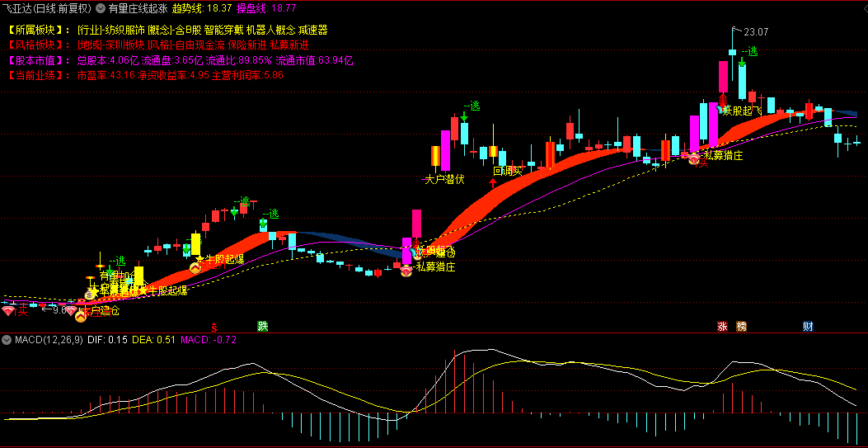Click the 榜 marker icon
Viewport: 868px width, 448px height.
(x=741, y=327)
